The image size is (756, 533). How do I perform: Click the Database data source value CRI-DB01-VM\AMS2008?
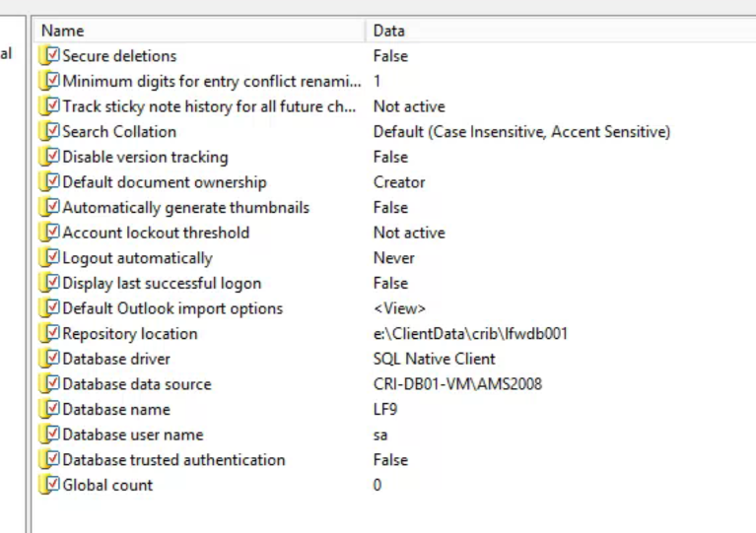coord(457,384)
